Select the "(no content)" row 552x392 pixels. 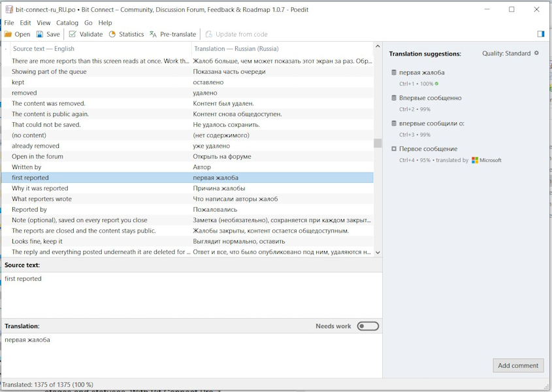coord(187,135)
